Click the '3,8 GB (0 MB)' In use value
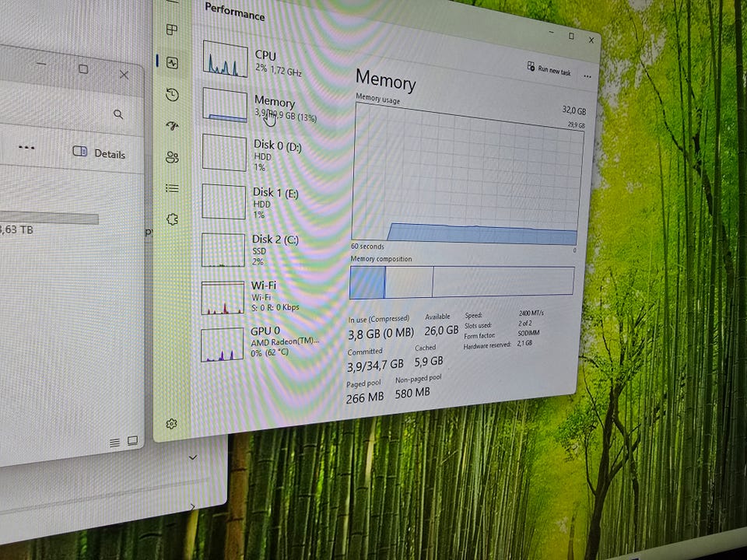Screen dimensions: 747x560 (381, 334)
